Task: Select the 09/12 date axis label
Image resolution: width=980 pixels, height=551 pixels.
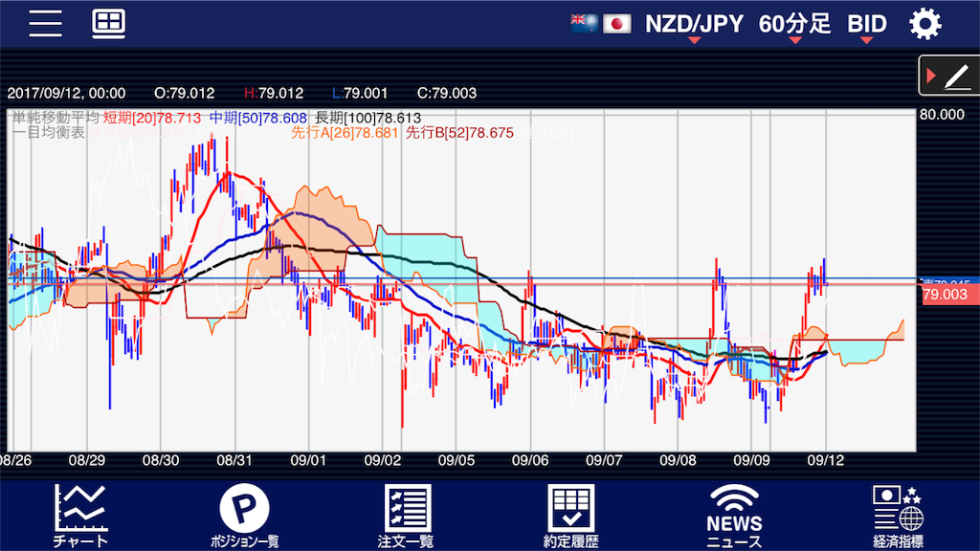Action: click(826, 460)
